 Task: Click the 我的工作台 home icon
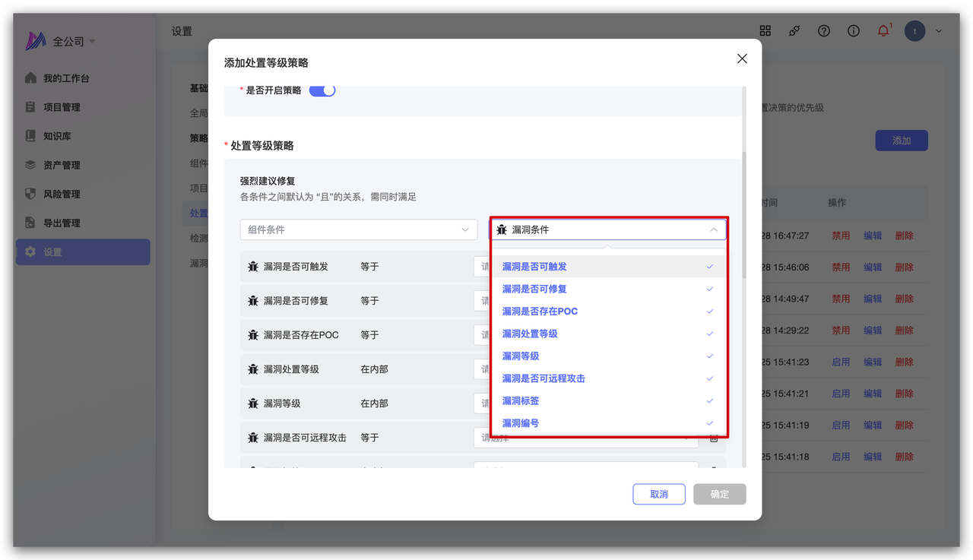[30, 78]
